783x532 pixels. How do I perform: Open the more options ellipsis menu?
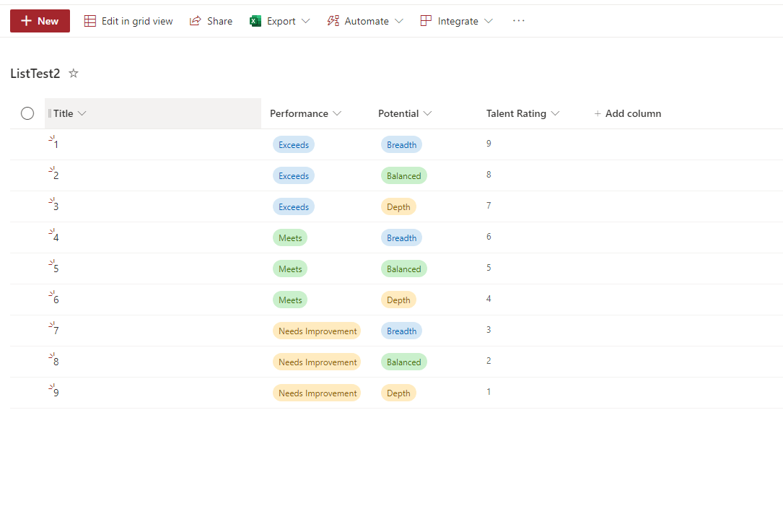[519, 21]
